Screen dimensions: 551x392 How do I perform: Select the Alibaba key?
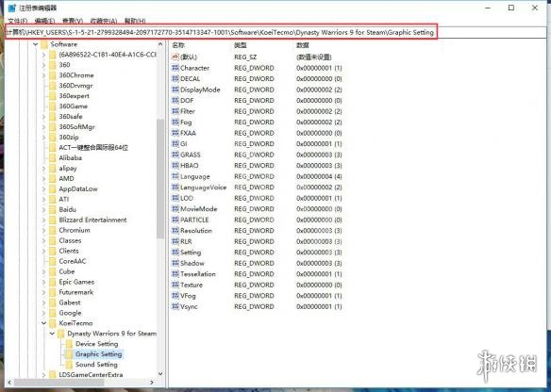[70, 158]
